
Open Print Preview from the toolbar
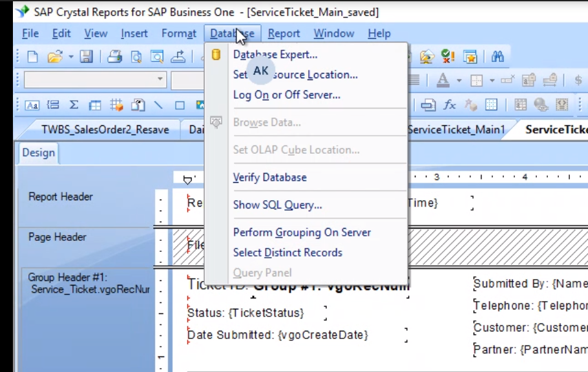(x=136, y=57)
